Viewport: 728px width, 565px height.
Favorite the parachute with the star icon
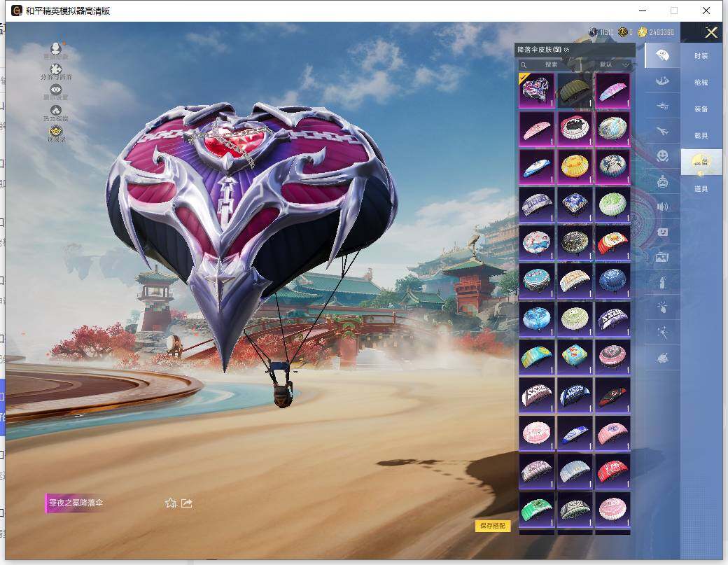pos(170,503)
